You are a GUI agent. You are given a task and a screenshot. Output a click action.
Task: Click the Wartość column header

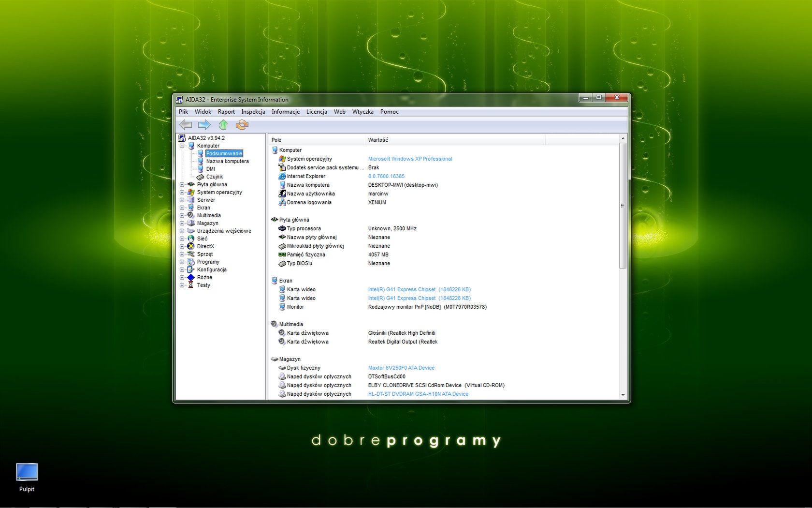(455, 140)
